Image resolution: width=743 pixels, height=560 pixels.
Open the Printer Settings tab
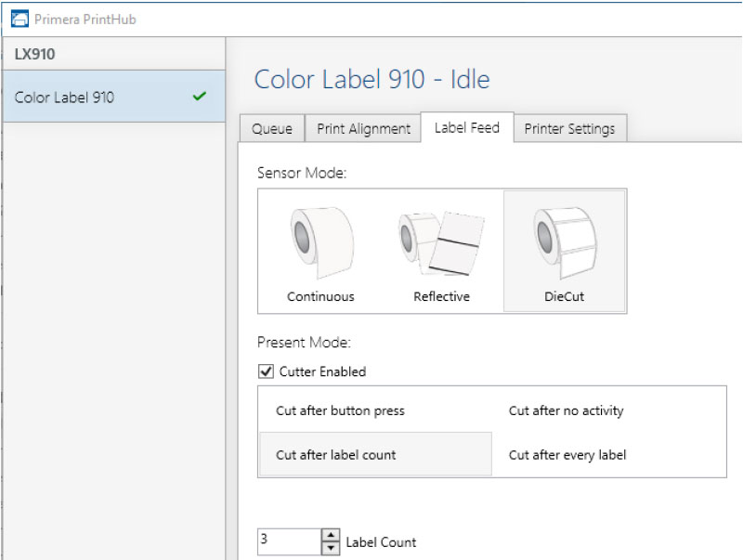point(569,128)
